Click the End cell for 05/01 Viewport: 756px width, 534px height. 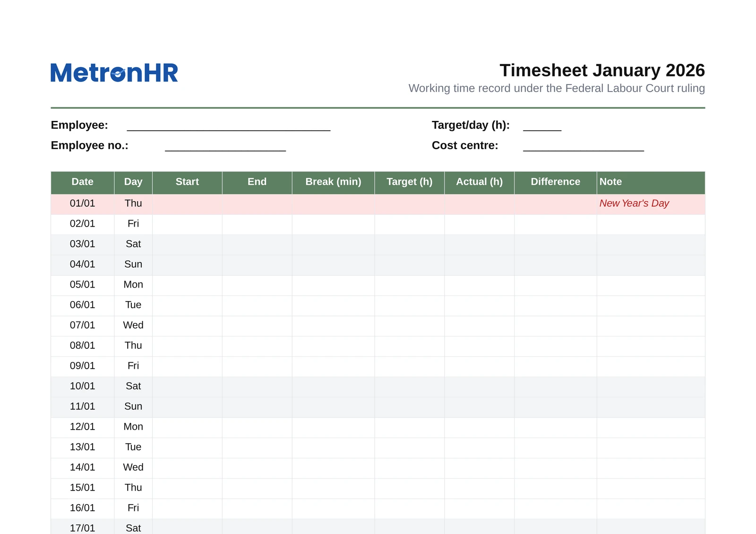[x=257, y=285]
